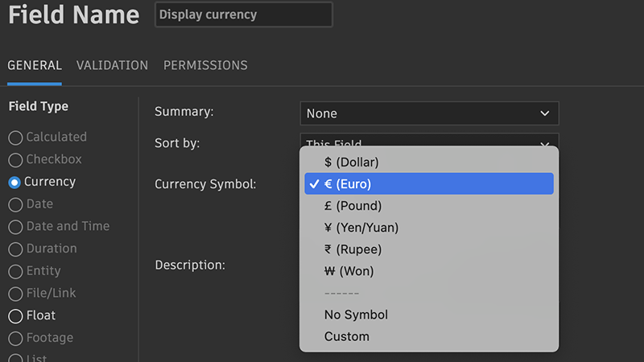
Task: Select £ (Pound) currency symbol
Action: pos(353,206)
